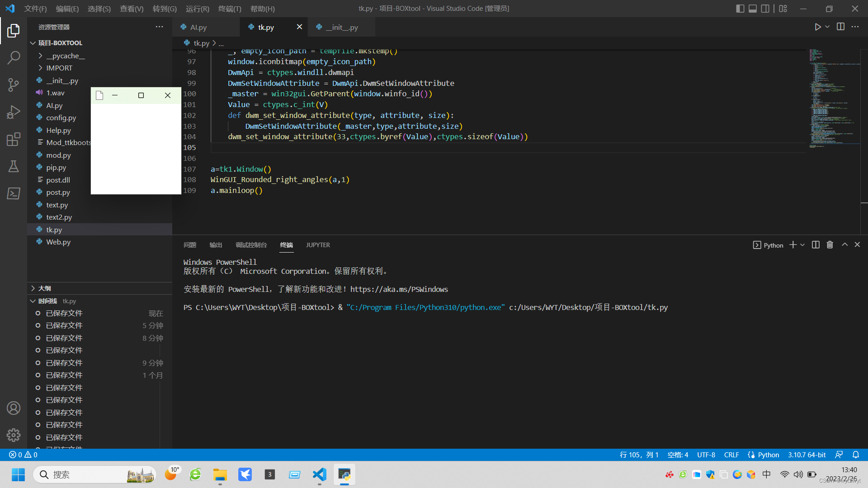
Task: Expand the 大纲 outline section
Action: point(44,288)
